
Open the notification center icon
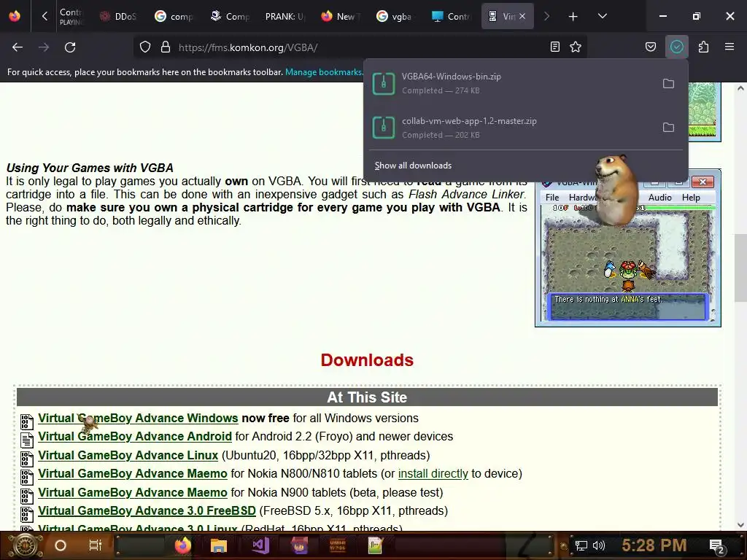coord(717,546)
